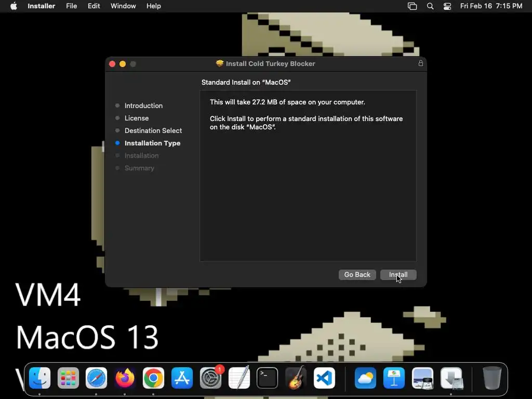Screen dimensions: 532x399
Task: Close the installer window with red button
Action: click(x=112, y=64)
